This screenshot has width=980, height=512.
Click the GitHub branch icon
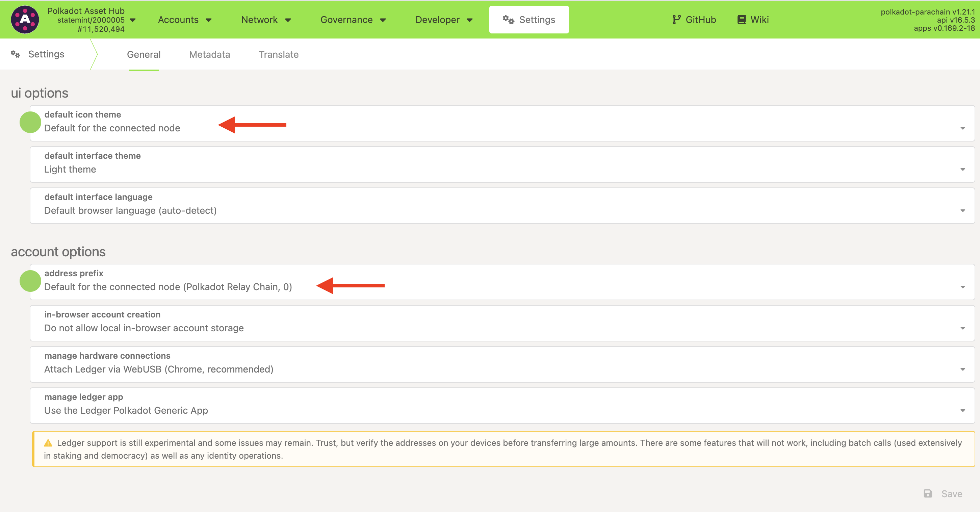676,20
